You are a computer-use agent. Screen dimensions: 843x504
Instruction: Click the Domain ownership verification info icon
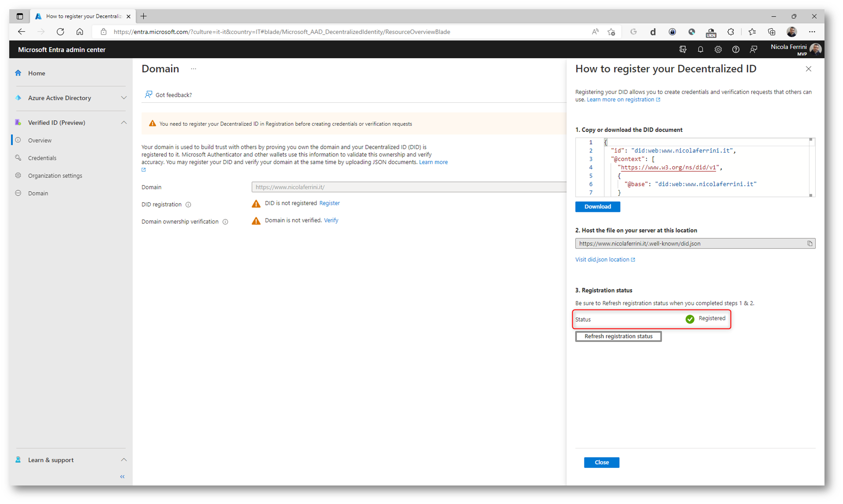click(225, 222)
